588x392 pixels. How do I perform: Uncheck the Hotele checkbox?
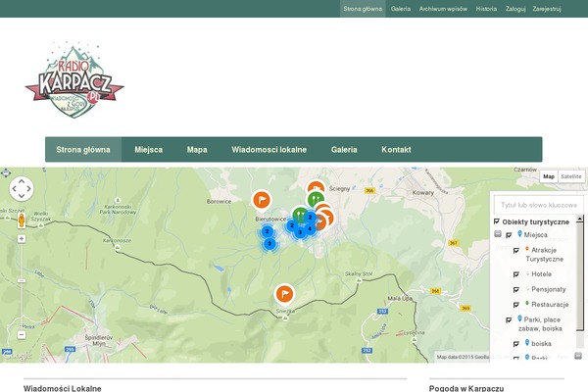coord(516,274)
